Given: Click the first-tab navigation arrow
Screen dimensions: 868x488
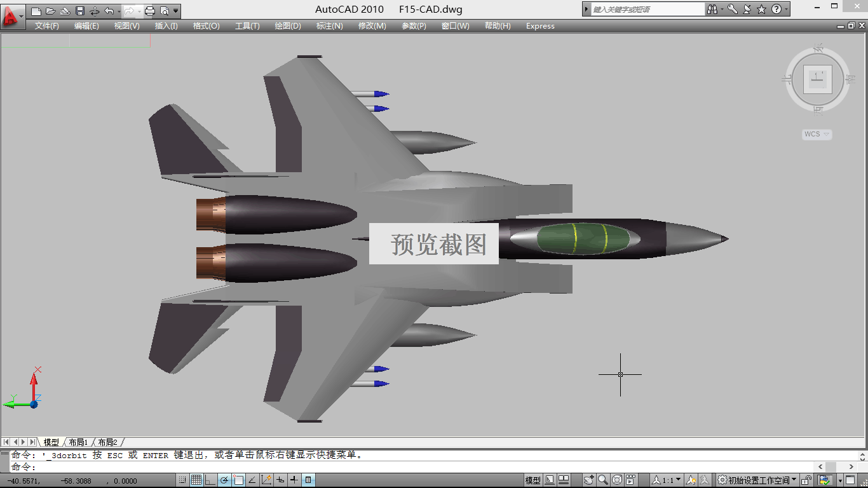Looking at the screenshot, I should point(6,442).
